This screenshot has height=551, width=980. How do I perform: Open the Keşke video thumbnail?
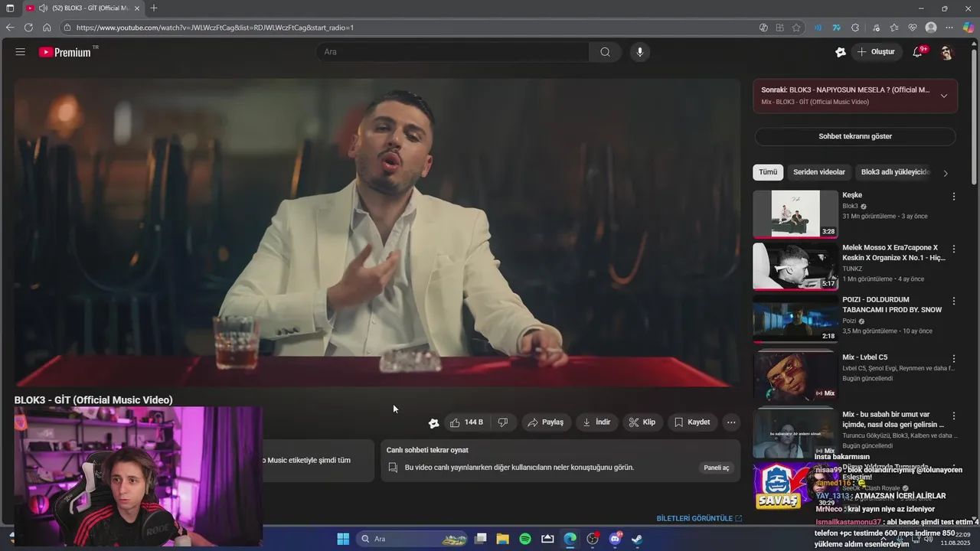click(x=795, y=214)
